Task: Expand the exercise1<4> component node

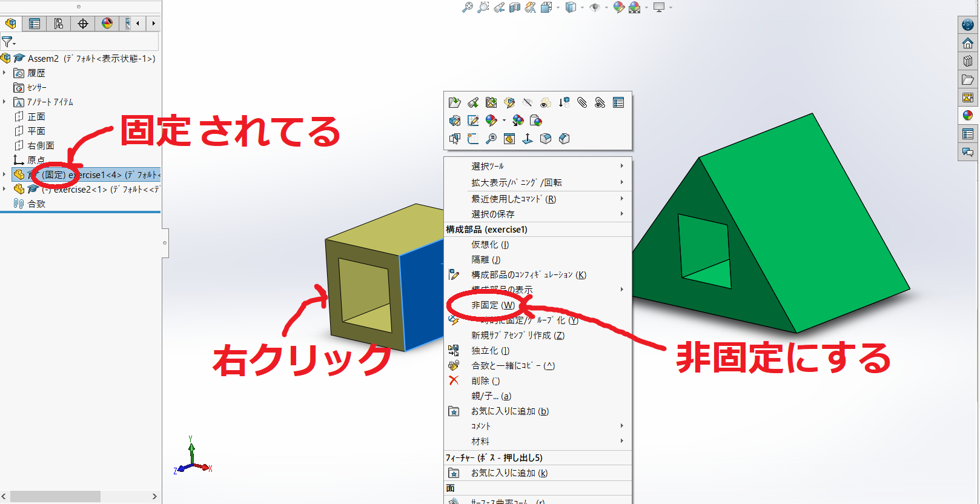Action: [4, 174]
